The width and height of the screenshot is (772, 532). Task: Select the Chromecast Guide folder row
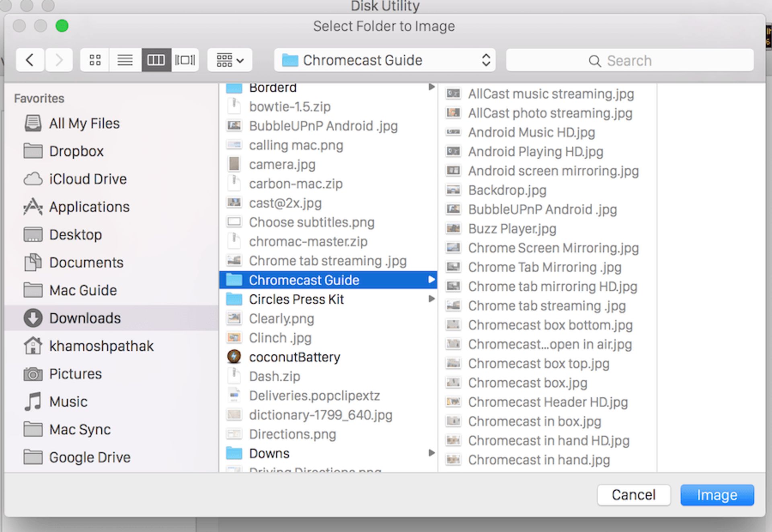(x=328, y=280)
